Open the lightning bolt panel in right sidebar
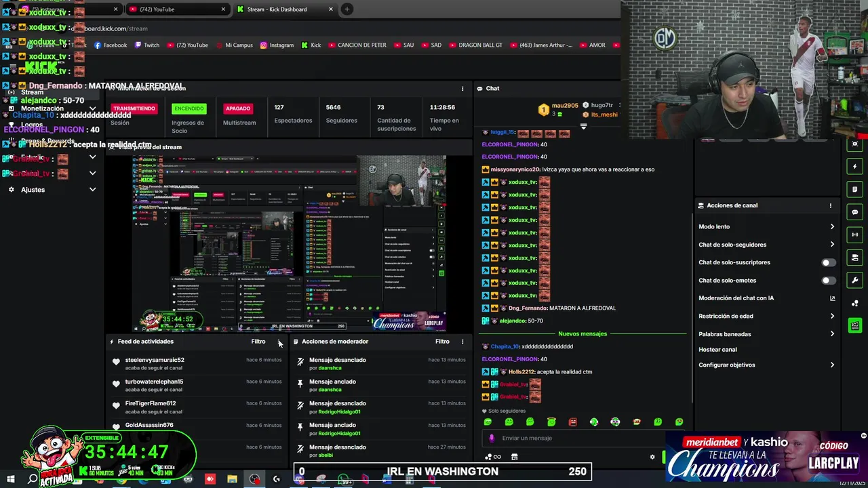The width and height of the screenshot is (868, 488). pyautogui.click(x=855, y=167)
